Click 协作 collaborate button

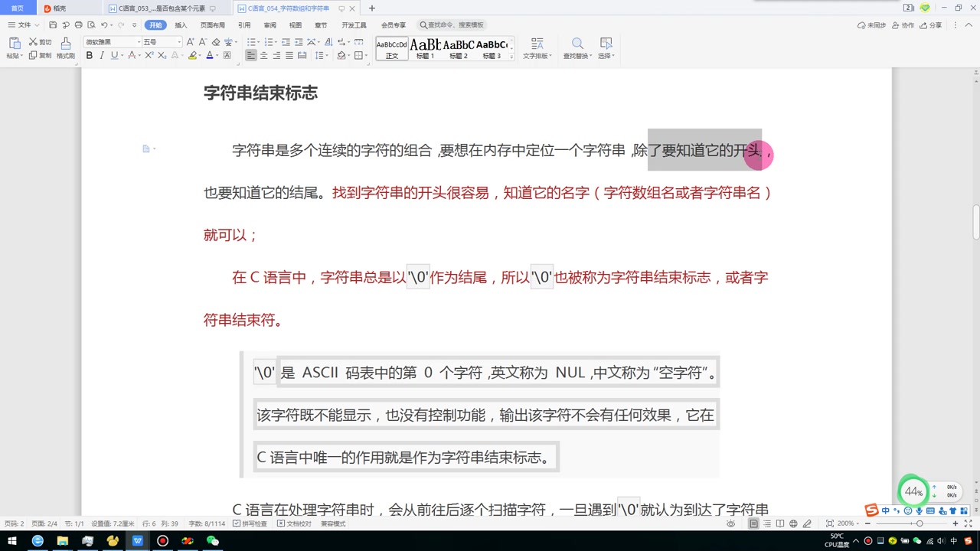click(903, 25)
